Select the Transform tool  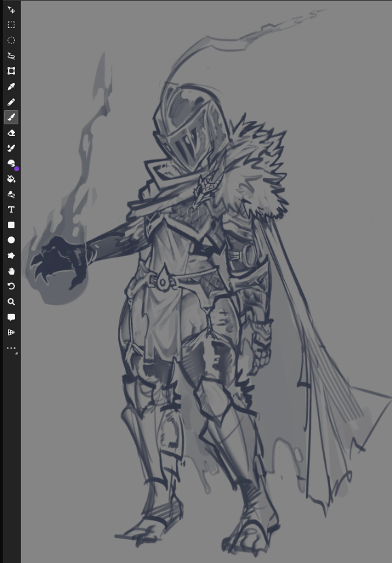tap(11, 71)
